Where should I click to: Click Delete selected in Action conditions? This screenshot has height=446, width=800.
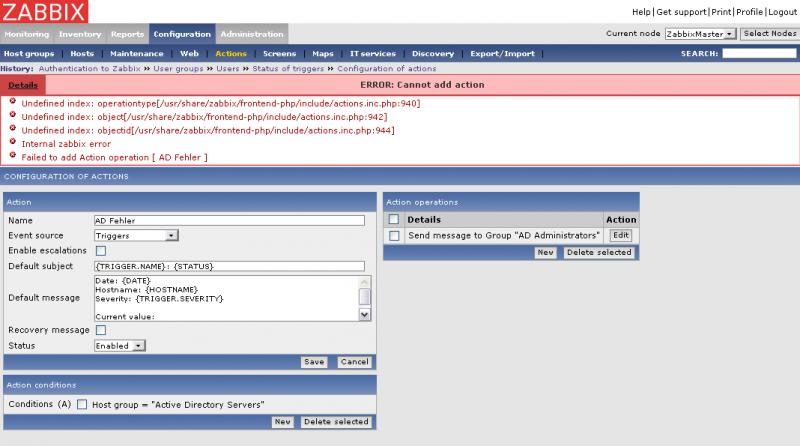coord(336,422)
